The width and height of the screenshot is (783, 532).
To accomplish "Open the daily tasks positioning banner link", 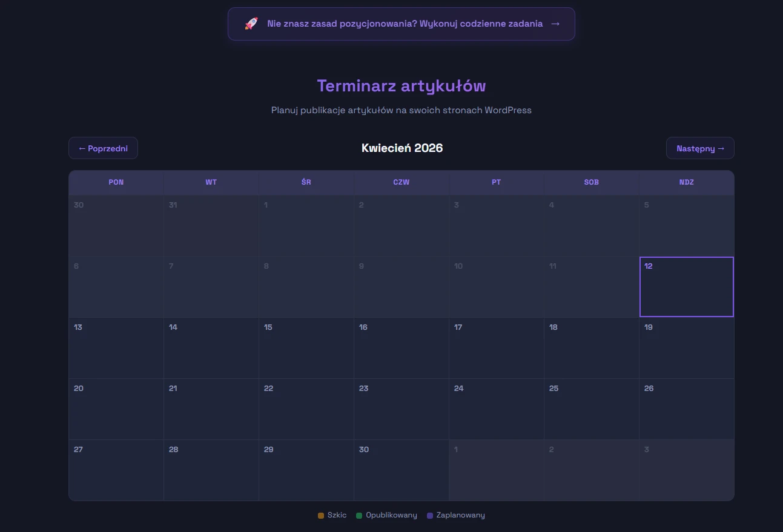I will (x=405, y=24).
